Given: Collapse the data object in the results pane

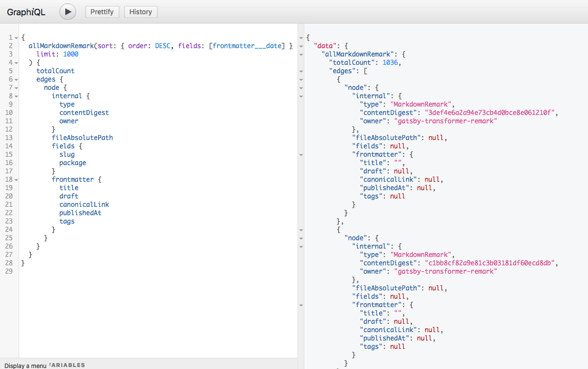Looking at the screenshot, I should coord(301,46).
